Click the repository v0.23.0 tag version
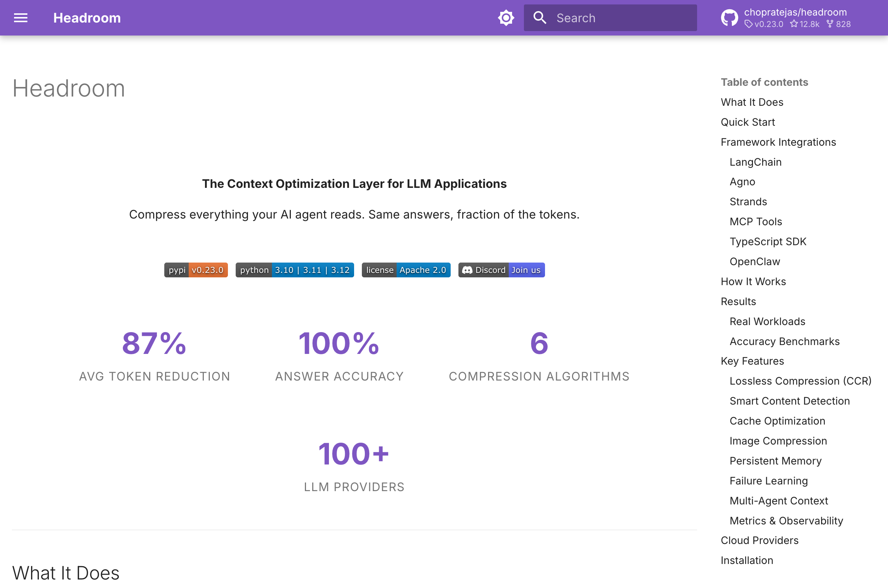This screenshot has height=588, width=888. [764, 24]
